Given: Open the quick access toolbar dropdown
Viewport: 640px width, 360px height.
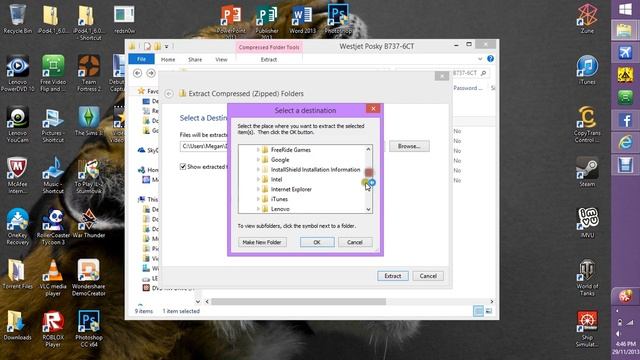Looking at the screenshot, I should (x=167, y=47).
